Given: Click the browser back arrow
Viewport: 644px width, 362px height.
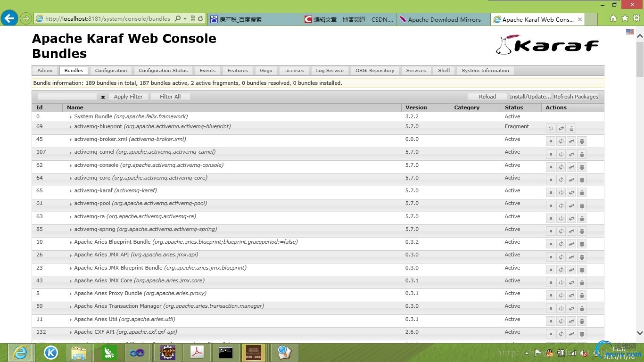Looking at the screenshot, I should point(9,18).
